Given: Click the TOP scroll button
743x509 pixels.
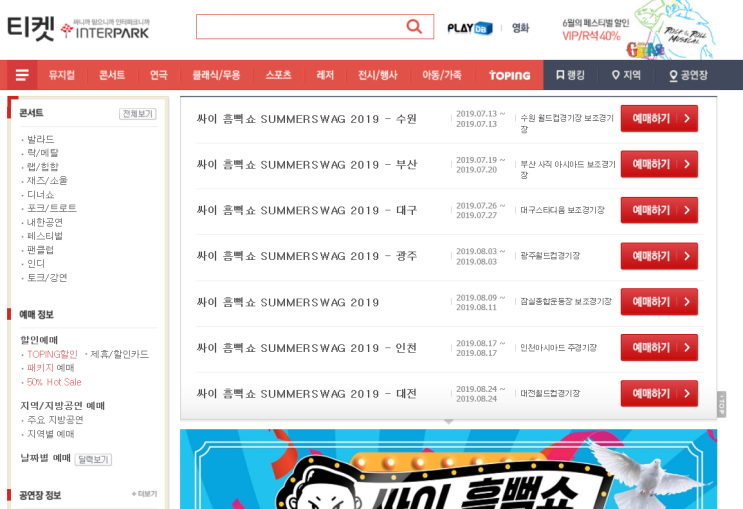Looking at the screenshot, I should pyautogui.click(x=722, y=404).
